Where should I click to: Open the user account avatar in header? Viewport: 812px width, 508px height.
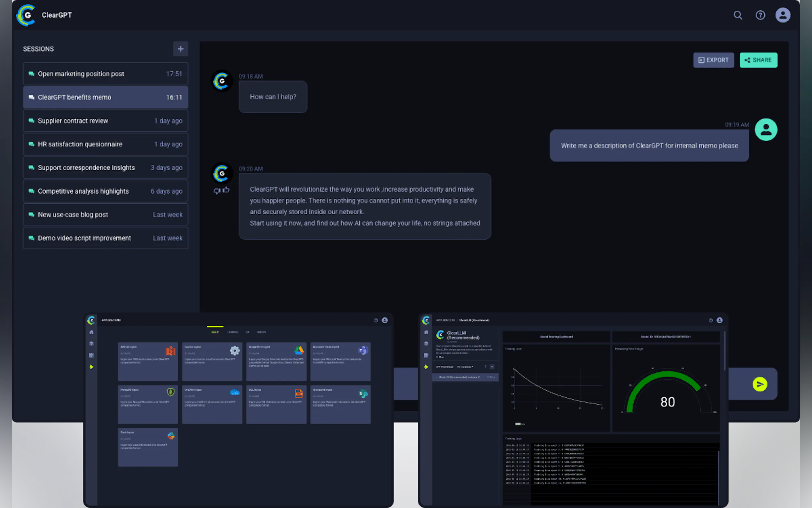click(783, 15)
